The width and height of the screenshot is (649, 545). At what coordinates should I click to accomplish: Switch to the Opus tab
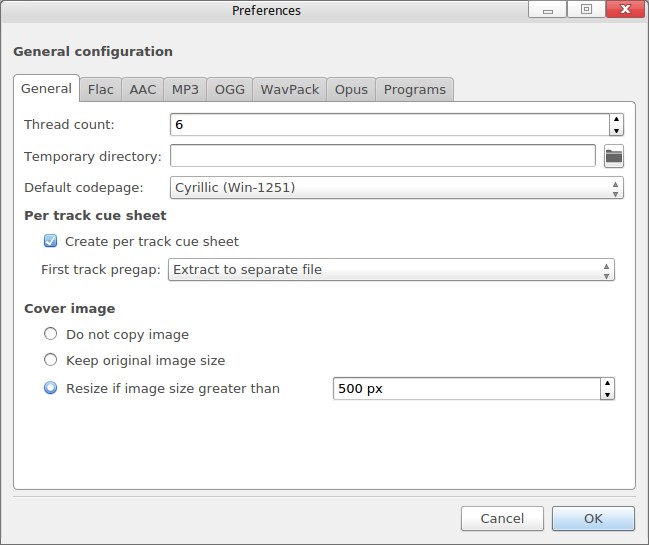pos(351,89)
